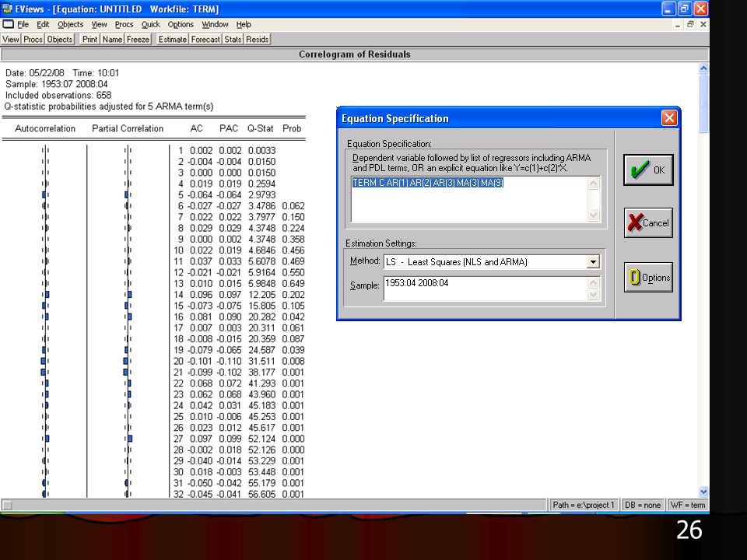Click the Correlogram of Residuals title

point(355,54)
